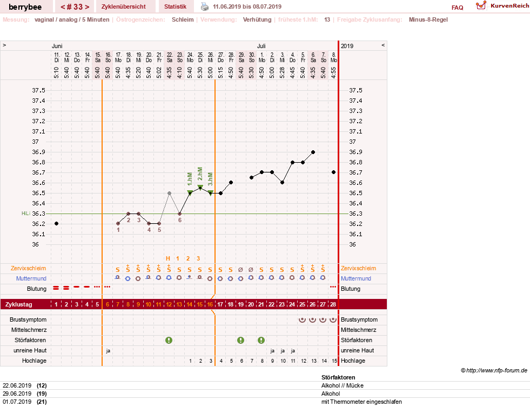This screenshot has width=530, height=420.
Task: Click the left arrow at chart header
Action: point(4,45)
